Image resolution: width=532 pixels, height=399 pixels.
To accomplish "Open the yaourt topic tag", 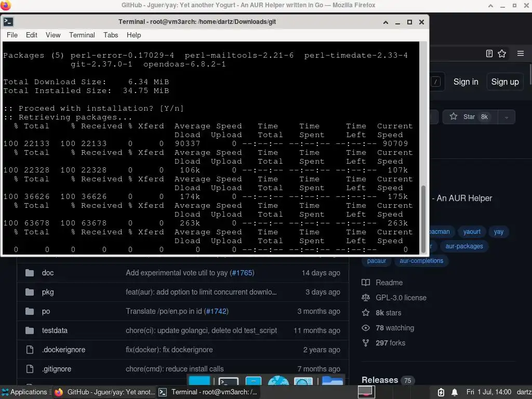I will point(472,232).
